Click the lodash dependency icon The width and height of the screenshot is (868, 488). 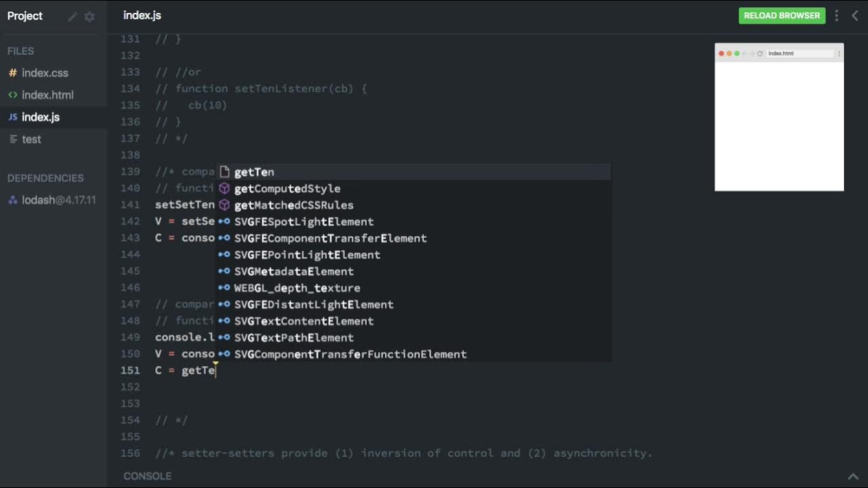point(13,200)
